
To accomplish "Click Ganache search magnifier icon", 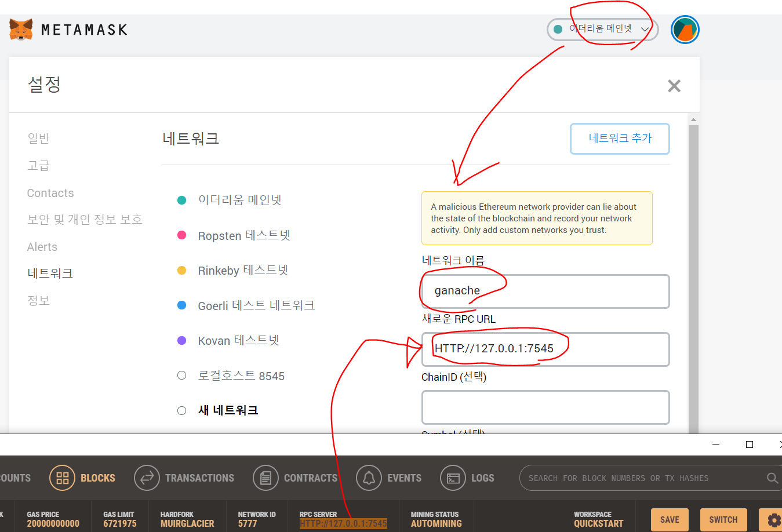I will [772, 478].
